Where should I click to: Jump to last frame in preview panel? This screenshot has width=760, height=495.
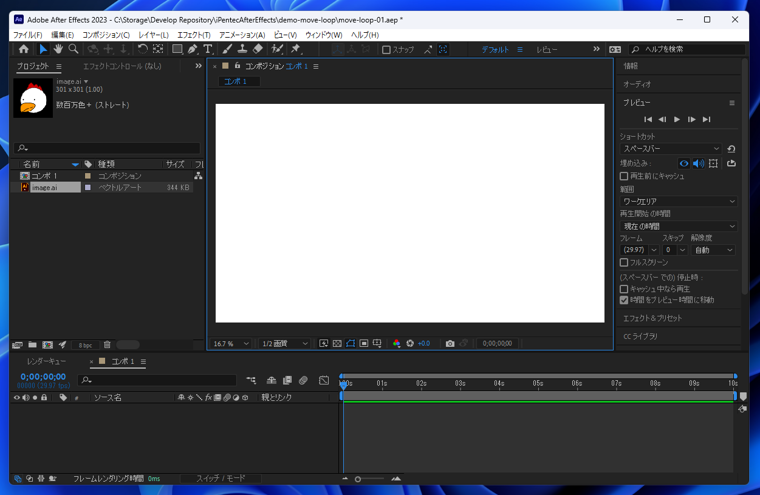(x=707, y=119)
